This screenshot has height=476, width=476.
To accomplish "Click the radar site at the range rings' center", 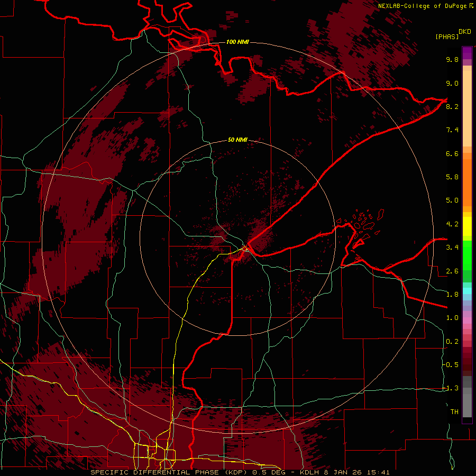I will click(237, 237).
